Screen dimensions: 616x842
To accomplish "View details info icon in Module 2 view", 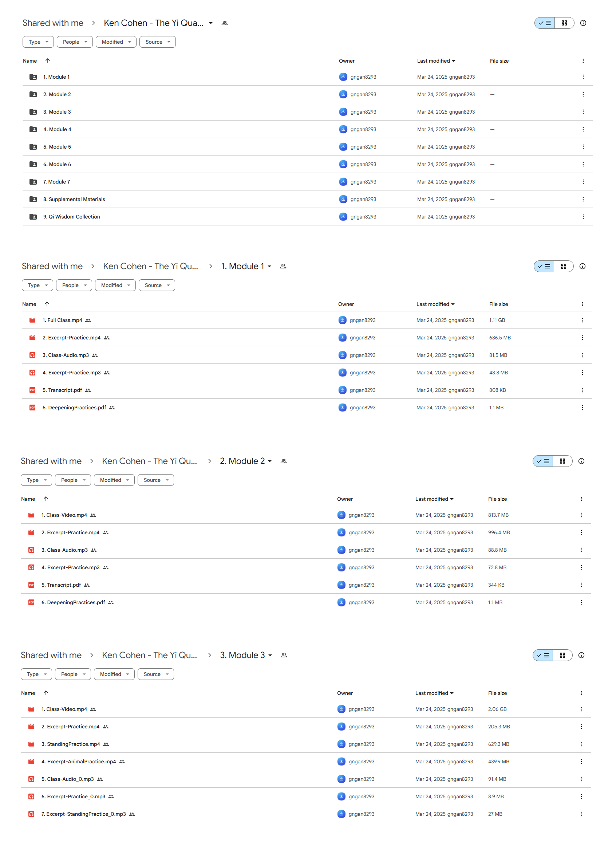I will tap(581, 461).
